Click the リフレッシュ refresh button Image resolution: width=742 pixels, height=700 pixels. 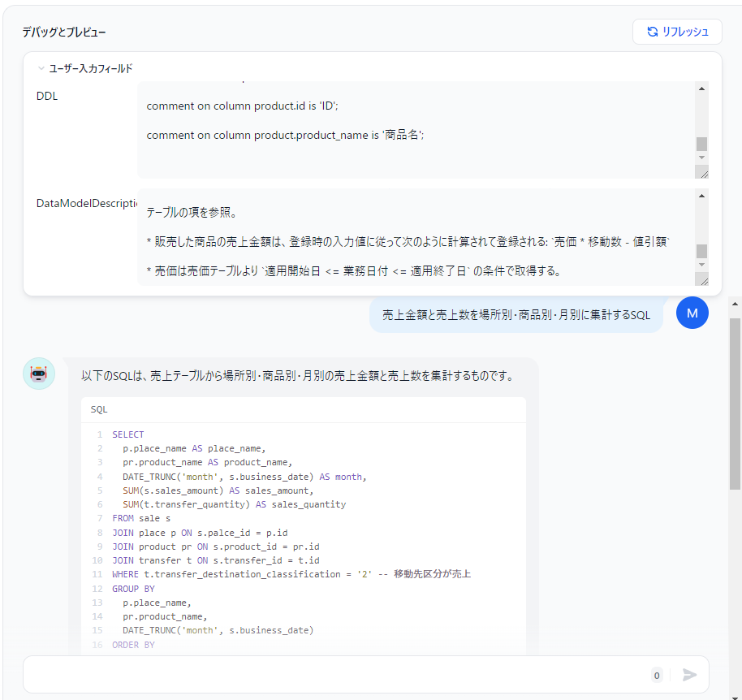tap(677, 32)
